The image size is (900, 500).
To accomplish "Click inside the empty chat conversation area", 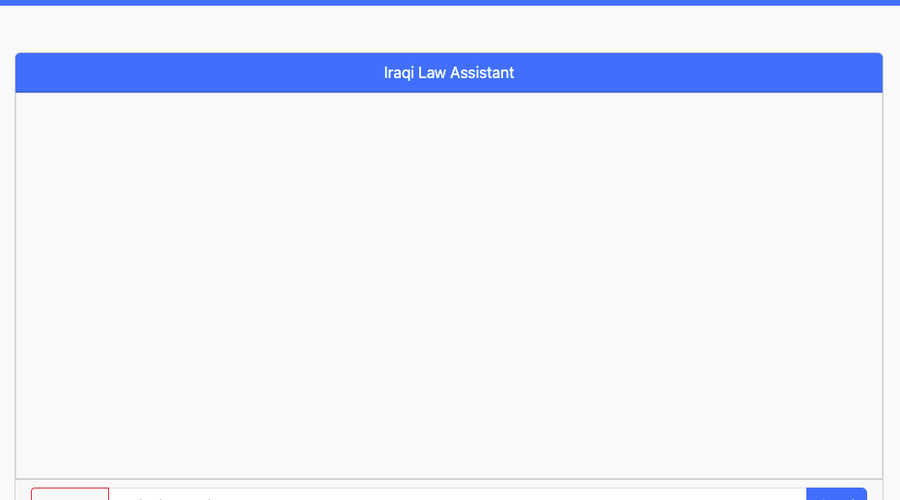I will [x=449, y=285].
